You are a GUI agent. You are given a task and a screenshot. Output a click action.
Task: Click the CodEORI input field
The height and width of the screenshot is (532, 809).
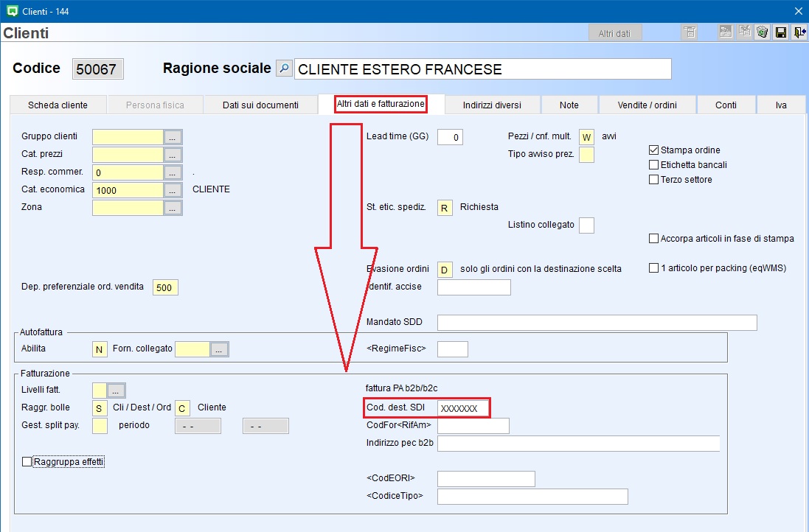click(486, 478)
